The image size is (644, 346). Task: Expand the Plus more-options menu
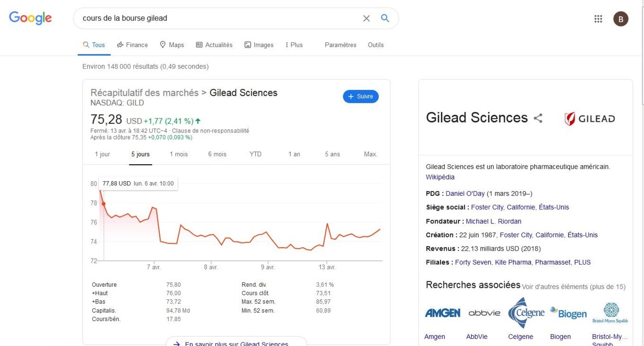coord(294,45)
